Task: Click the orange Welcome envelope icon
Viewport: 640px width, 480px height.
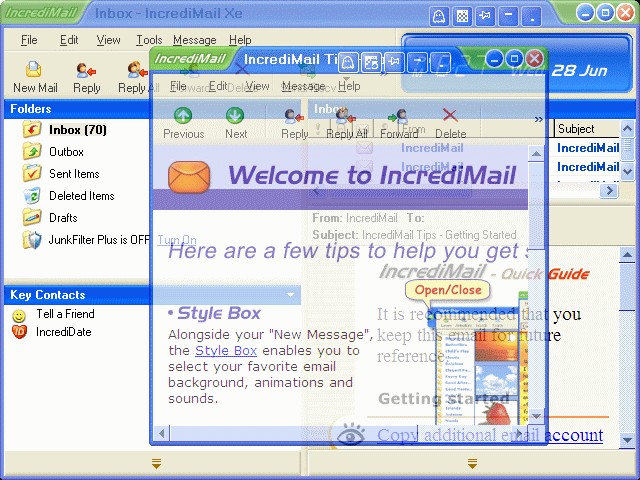Action: [189, 177]
